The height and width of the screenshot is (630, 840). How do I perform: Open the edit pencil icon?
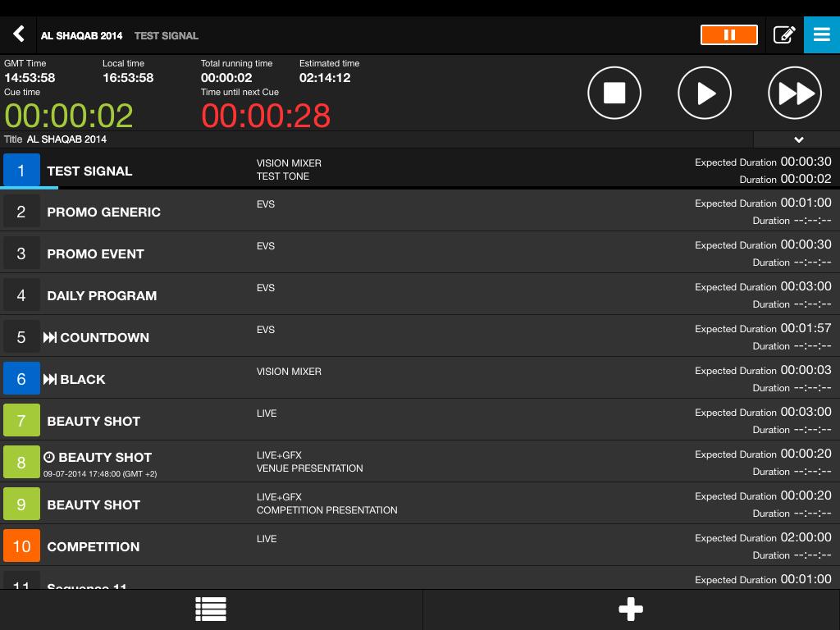click(x=784, y=34)
